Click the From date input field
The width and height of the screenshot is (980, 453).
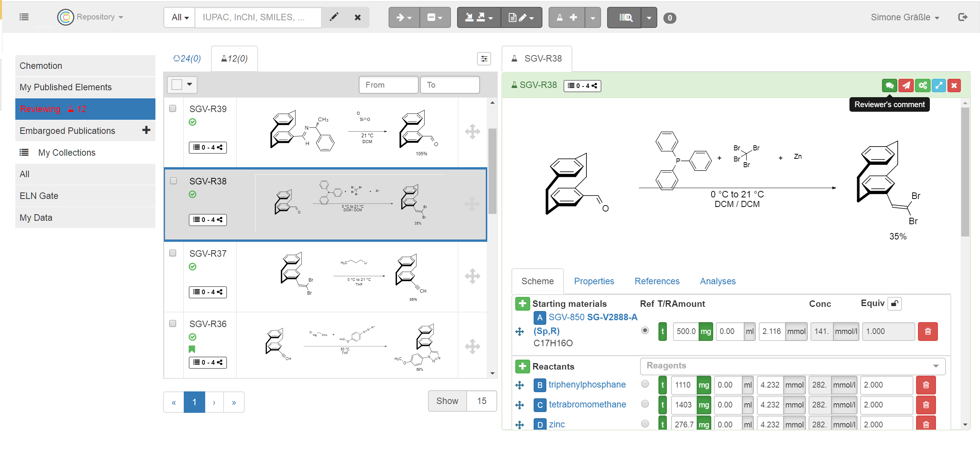pos(388,85)
